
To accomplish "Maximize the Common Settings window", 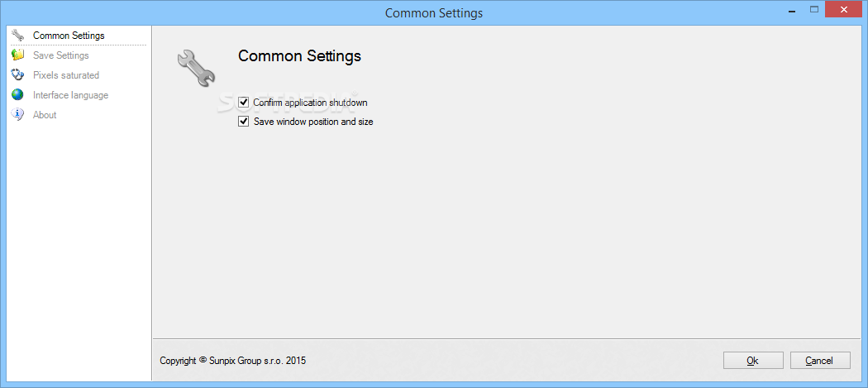I will pos(813,10).
